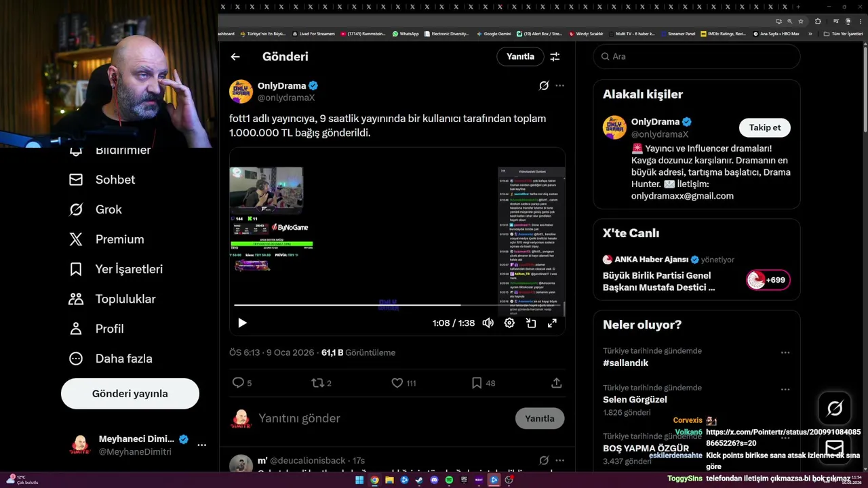The width and height of the screenshot is (868, 488).
Task: Open OnlyDrama profile in Alakalı kişiler
Action: coord(655,122)
